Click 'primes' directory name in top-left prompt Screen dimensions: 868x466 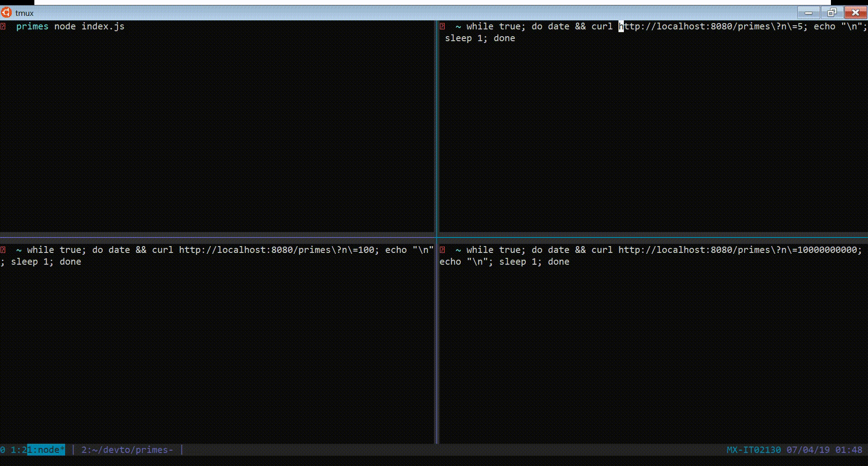coord(32,26)
